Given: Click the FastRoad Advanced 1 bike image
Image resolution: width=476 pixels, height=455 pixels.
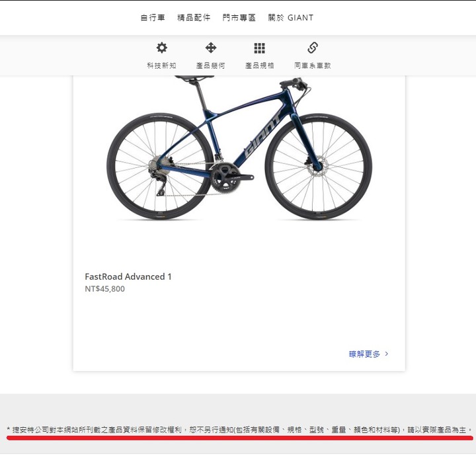Looking at the screenshot, I should 239,148.
